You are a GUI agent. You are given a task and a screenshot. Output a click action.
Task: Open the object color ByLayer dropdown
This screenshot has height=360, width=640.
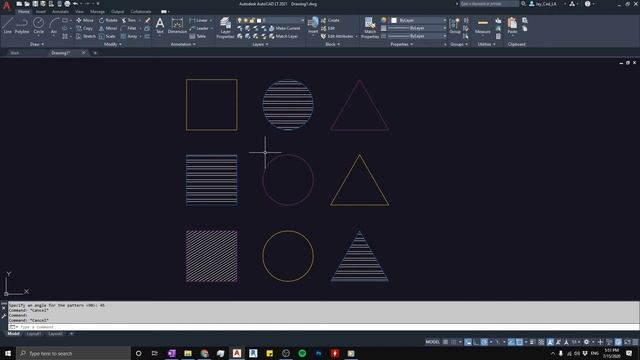pyautogui.click(x=418, y=20)
